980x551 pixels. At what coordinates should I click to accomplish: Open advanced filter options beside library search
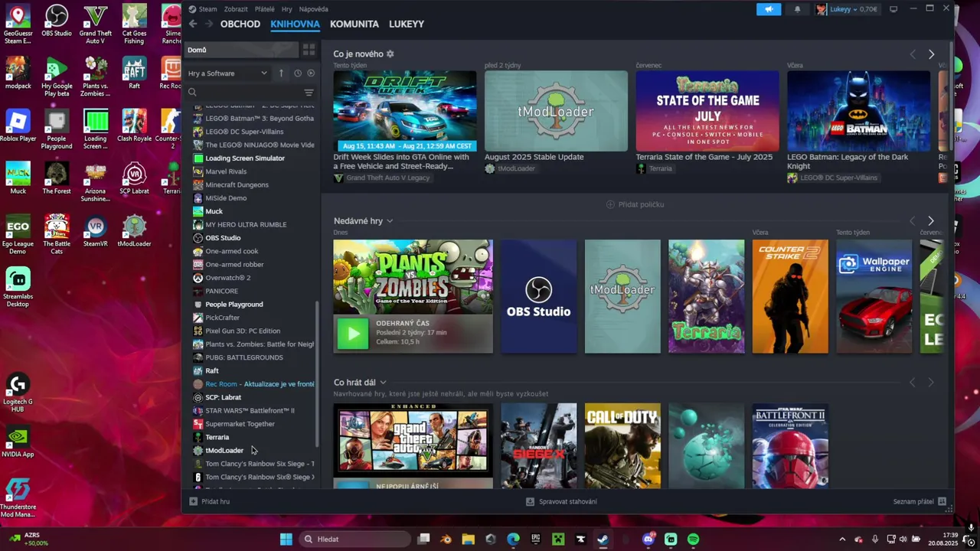pyautogui.click(x=309, y=93)
